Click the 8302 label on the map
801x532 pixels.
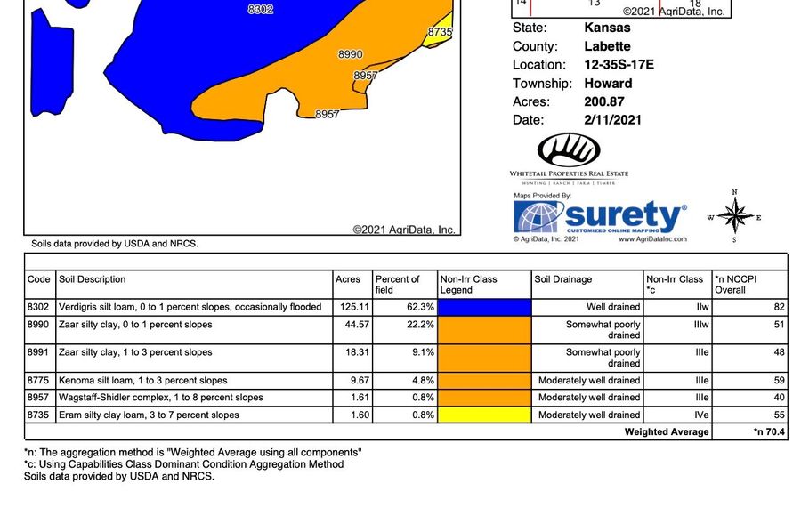pyautogui.click(x=261, y=9)
